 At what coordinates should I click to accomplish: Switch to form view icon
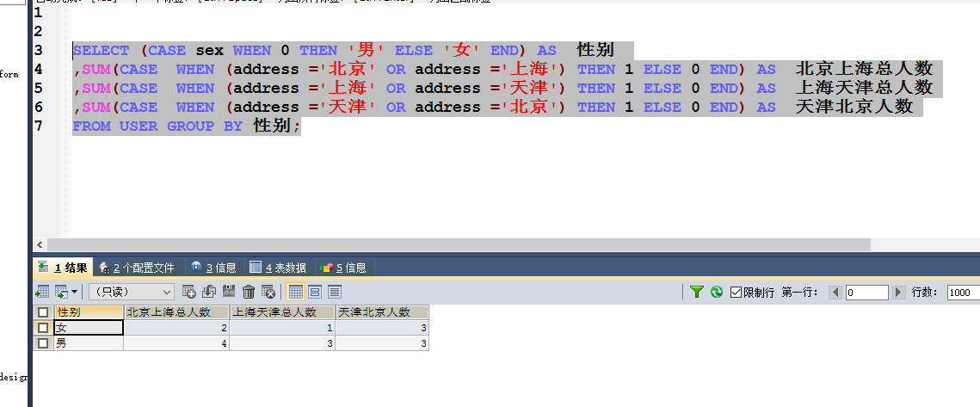coord(315,292)
